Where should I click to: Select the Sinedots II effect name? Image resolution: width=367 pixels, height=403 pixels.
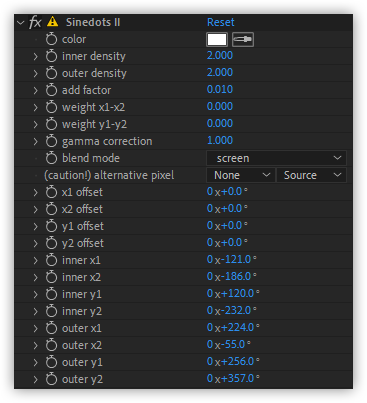tap(93, 22)
